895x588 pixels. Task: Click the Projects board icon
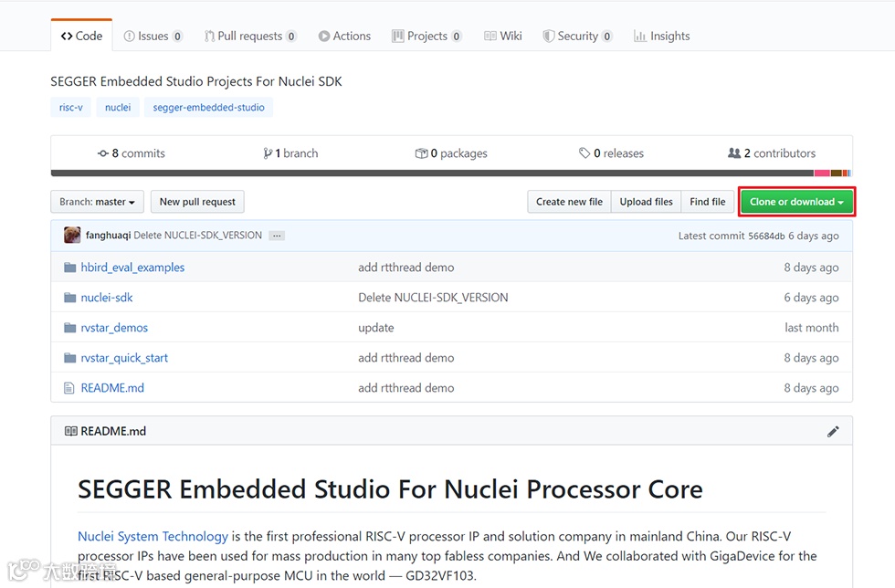(x=398, y=36)
